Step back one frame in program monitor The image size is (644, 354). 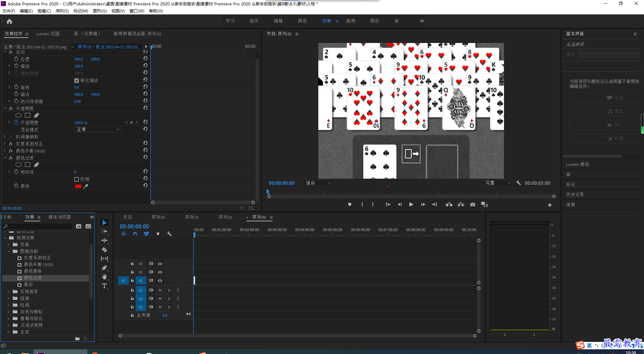pyautogui.click(x=400, y=205)
